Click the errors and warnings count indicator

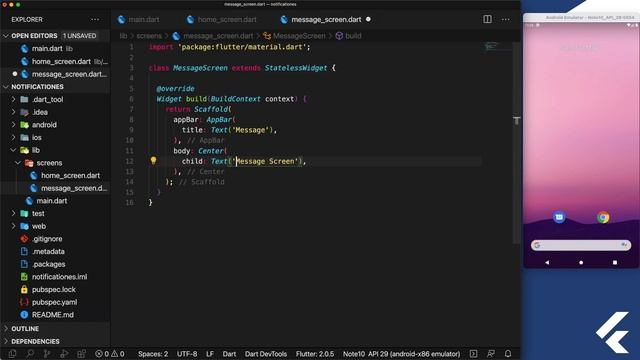point(110,354)
